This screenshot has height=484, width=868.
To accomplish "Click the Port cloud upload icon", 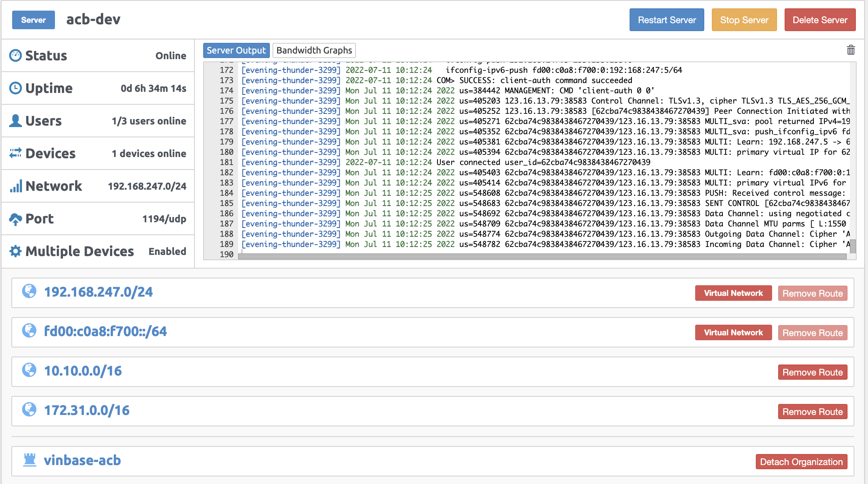I will 16,218.
